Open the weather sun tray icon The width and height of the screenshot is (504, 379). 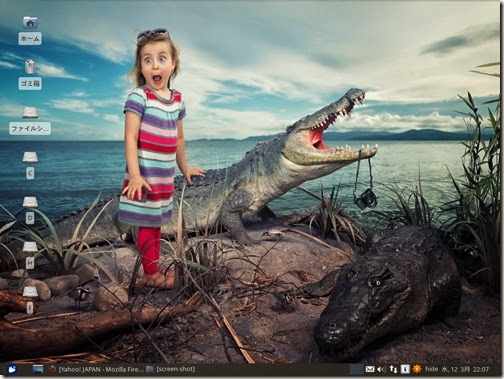point(417,369)
